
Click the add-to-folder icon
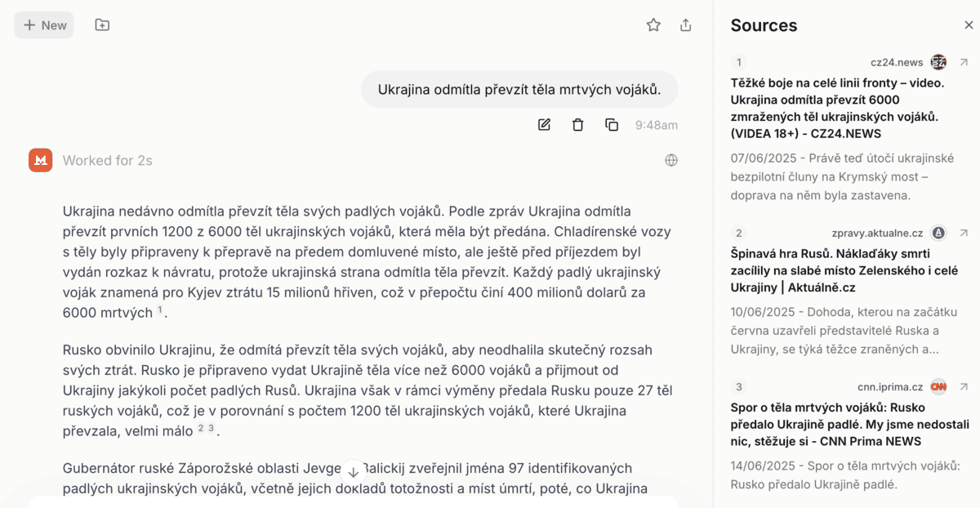102,25
